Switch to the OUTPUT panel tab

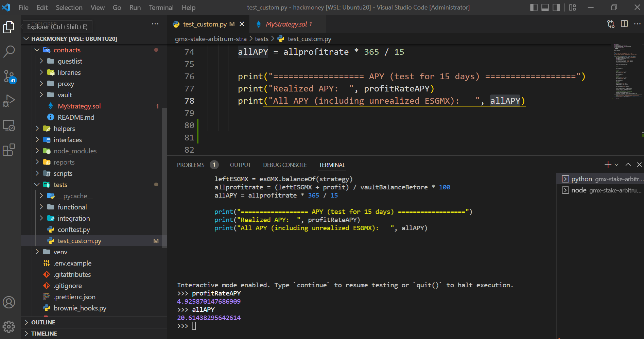coord(240,165)
